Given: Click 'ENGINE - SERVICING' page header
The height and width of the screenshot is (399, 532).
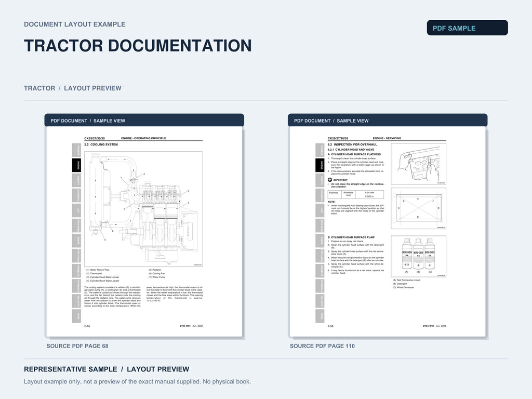Looking at the screenshot, I should tap(387, 138).
